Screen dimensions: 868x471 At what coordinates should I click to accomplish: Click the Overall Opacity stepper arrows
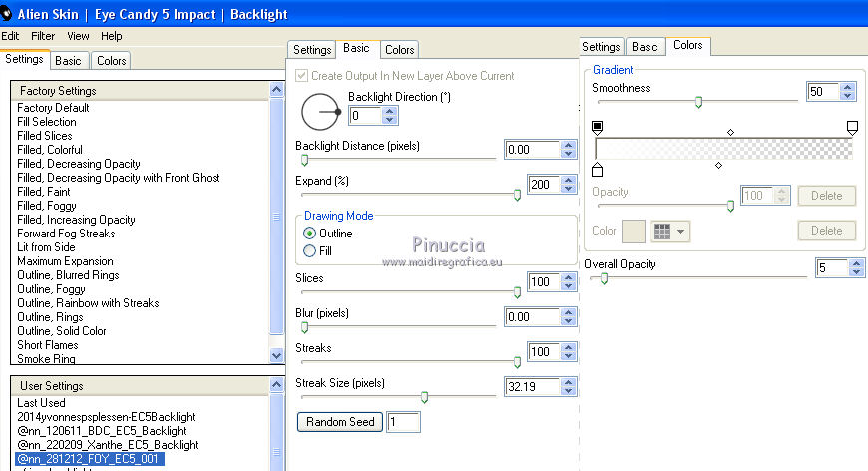[856, 268]
